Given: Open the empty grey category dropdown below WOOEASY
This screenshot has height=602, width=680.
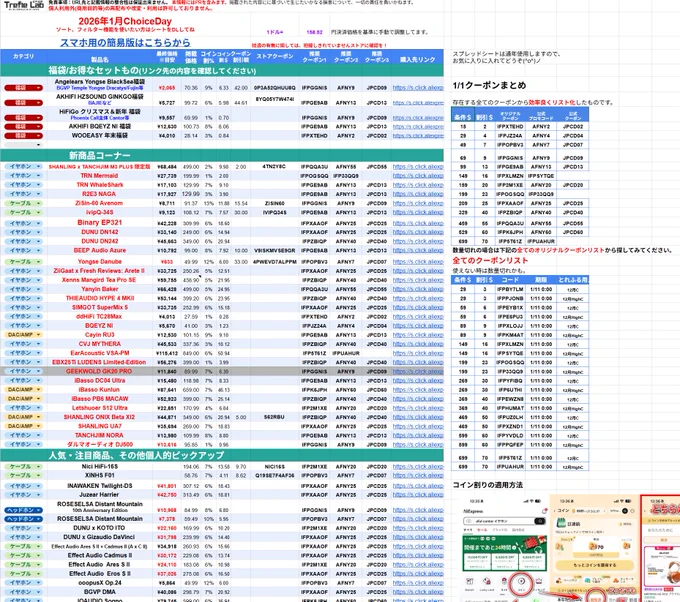Looking at the screenshot, I should coord(23,145).
